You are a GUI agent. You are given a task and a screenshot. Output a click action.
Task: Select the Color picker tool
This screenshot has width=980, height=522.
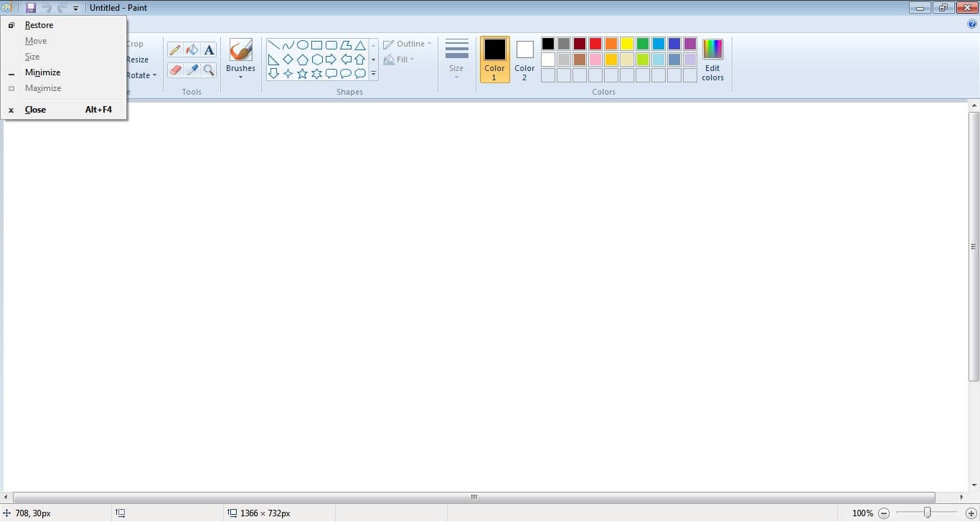click(192, 70)
